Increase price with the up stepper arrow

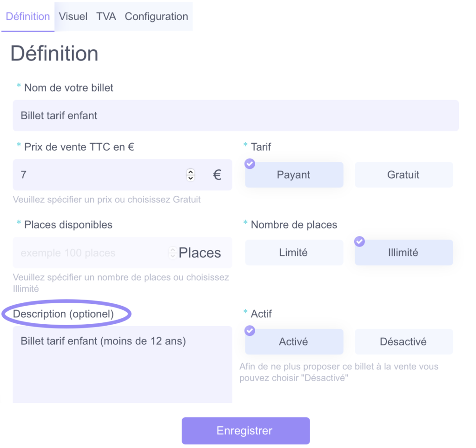click(191, 172)
